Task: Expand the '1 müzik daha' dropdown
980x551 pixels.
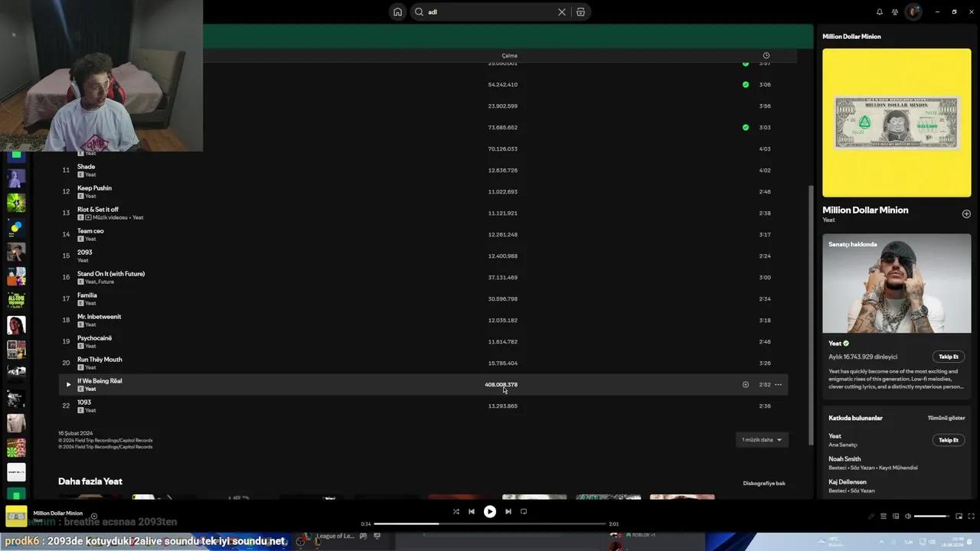Action: tap(762, 440)
